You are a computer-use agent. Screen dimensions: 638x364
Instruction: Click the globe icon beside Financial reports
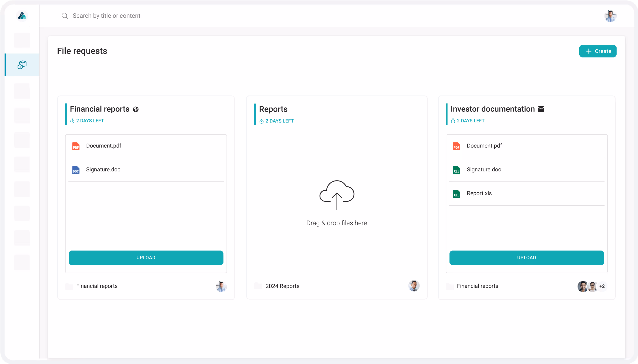(x=135, y=109)
